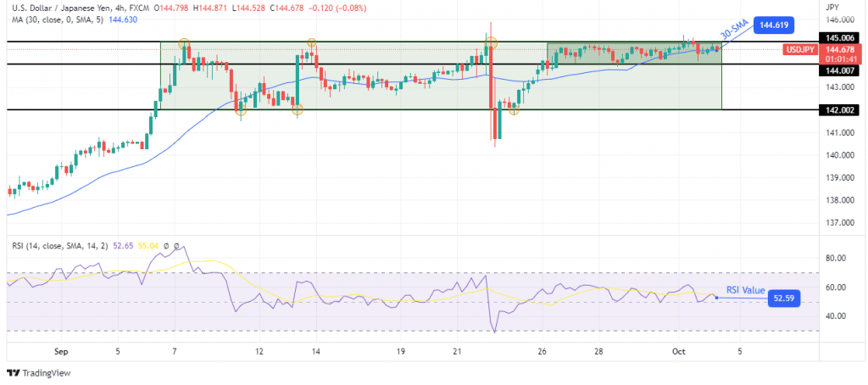Click the 26 date label on time axis
The image size is (868, 385).
[x=542, y=351]
